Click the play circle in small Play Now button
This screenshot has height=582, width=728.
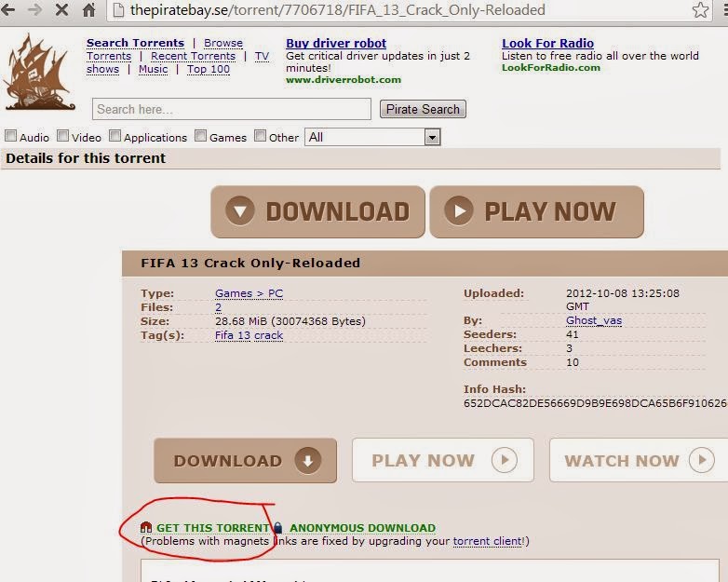point(505,460)
